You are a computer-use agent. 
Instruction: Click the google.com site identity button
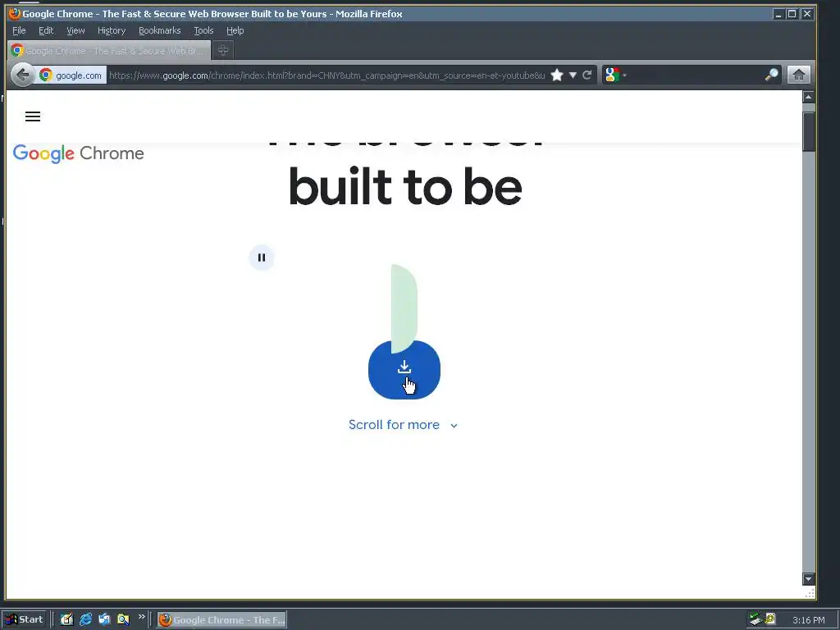click(x=71, y=75)
